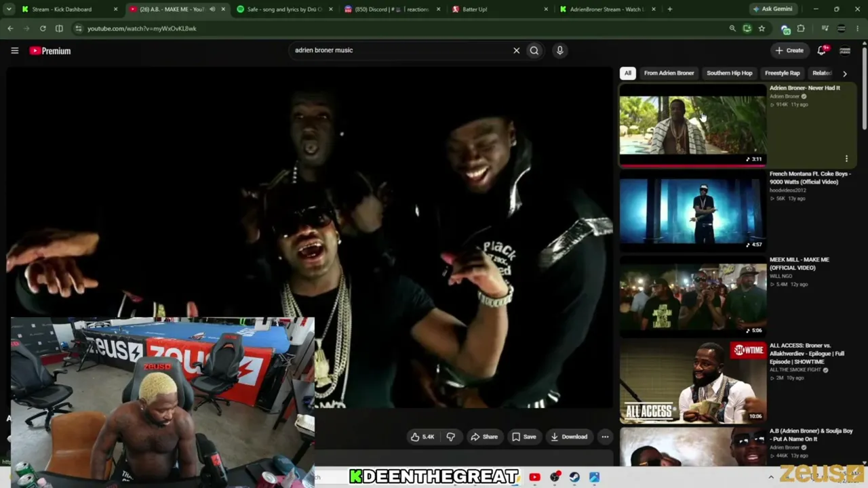Run search with magnifying glass button
Image resolution: width=868 pixels, height=488 pixels.
(534, 50)
